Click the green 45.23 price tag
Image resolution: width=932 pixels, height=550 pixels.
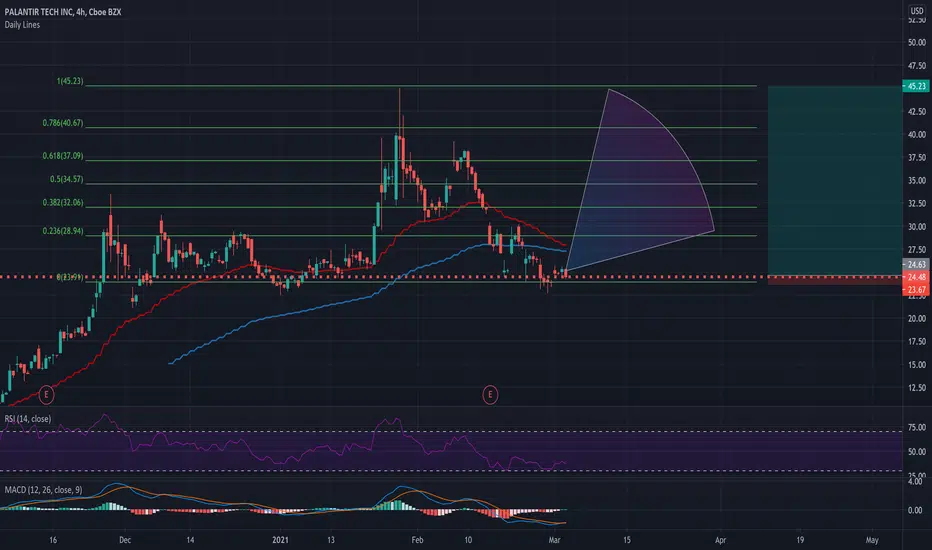(916, 86)
